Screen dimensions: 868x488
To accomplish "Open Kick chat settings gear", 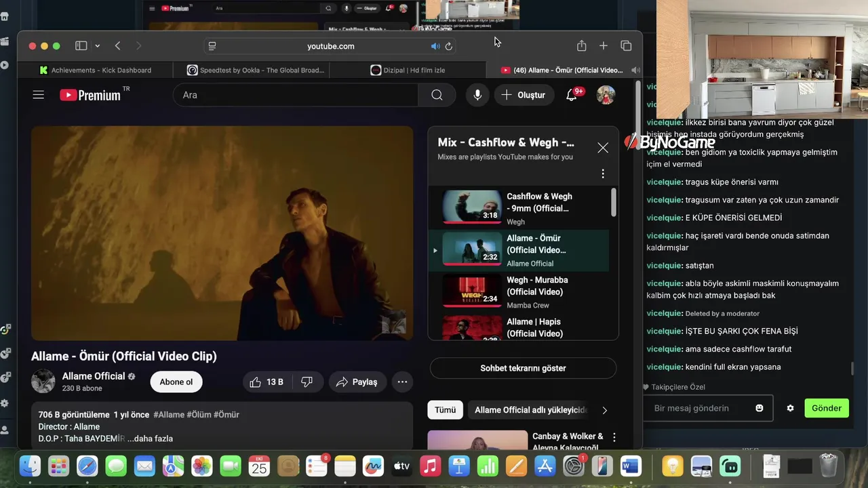I will (790, 408).
